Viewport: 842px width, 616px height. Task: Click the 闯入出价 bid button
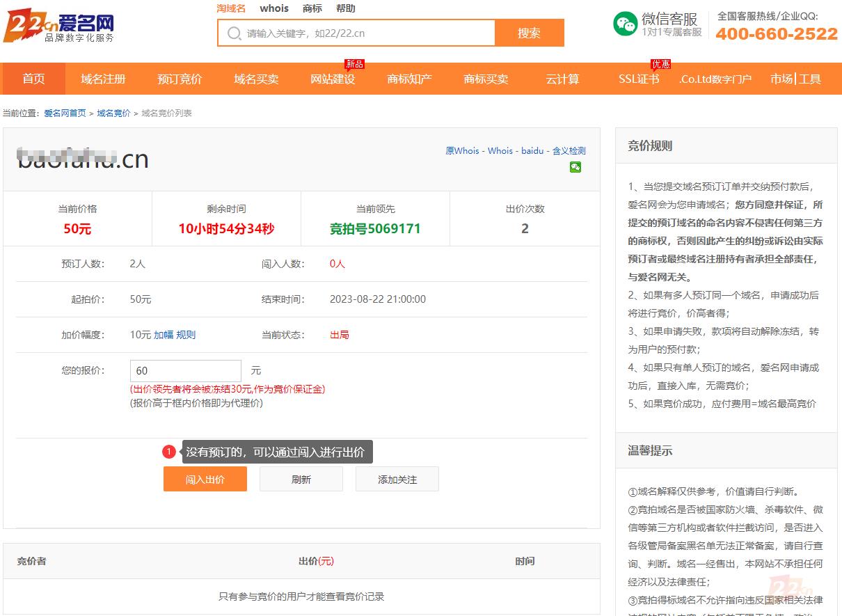click(205, 480)
